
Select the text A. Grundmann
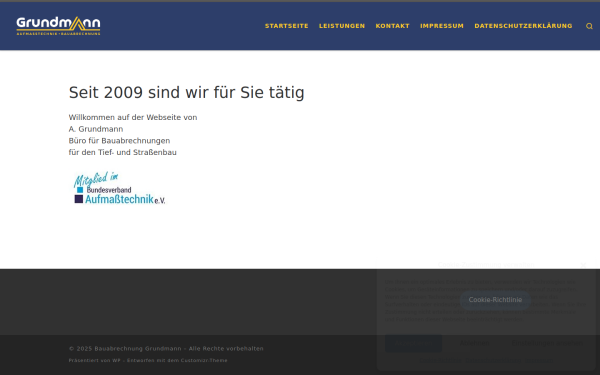click(96, 129)
